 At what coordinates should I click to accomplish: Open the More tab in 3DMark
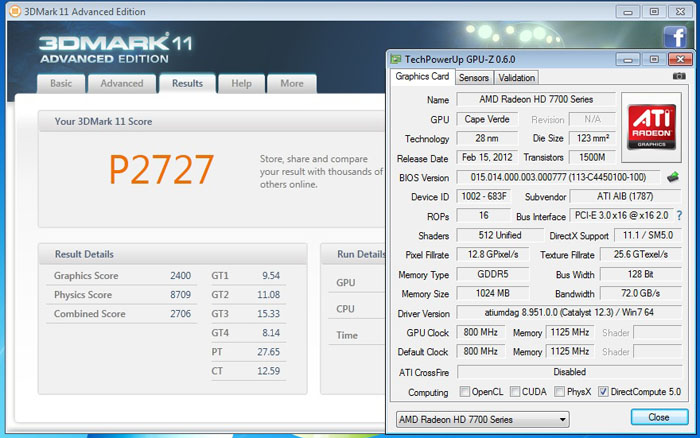[x=292, y=83]
